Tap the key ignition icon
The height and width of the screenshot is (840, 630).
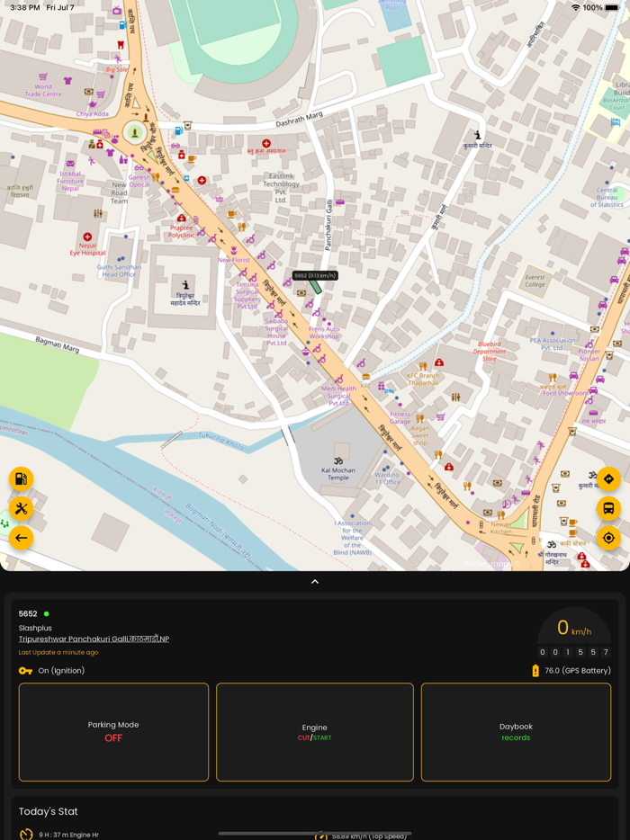click(x=25, y=671)
